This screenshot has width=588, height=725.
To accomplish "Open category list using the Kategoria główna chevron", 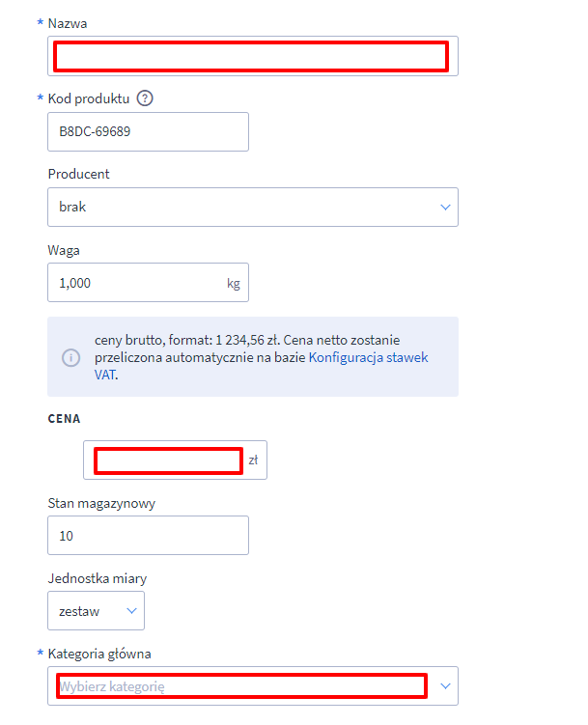I will 445,686.
